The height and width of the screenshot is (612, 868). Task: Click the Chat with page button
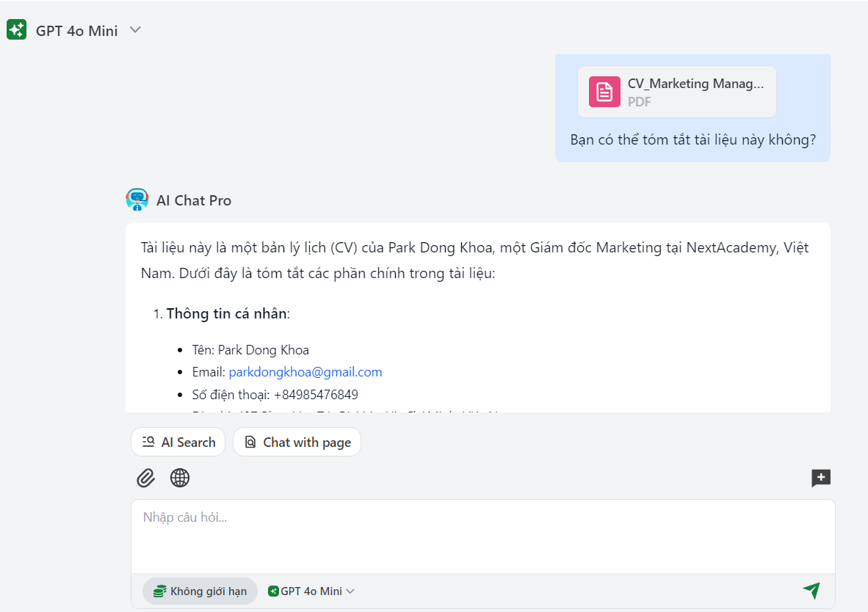tap(297, 442)
